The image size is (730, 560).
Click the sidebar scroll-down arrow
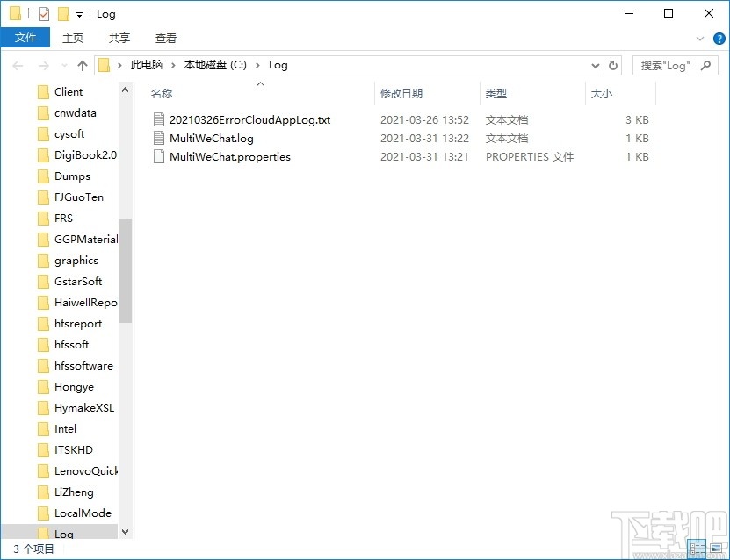point(126,531)
